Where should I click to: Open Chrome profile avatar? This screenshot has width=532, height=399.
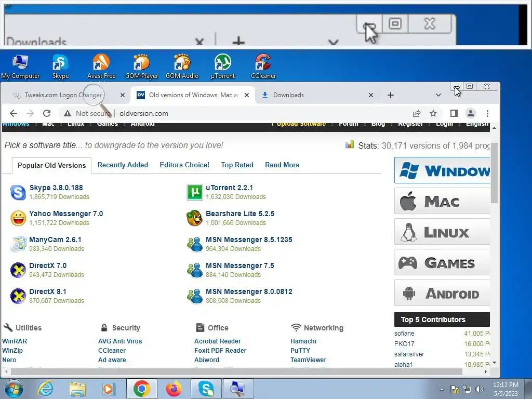pos(471,113)
